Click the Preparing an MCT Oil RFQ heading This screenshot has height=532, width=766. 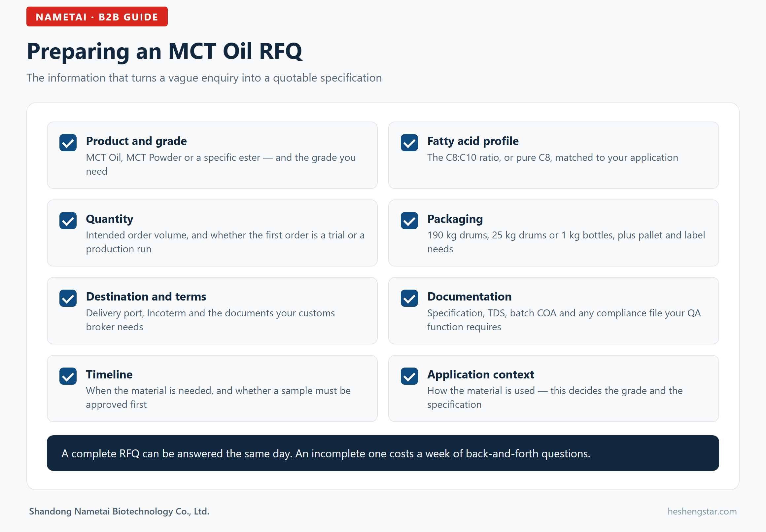(165, 51)
